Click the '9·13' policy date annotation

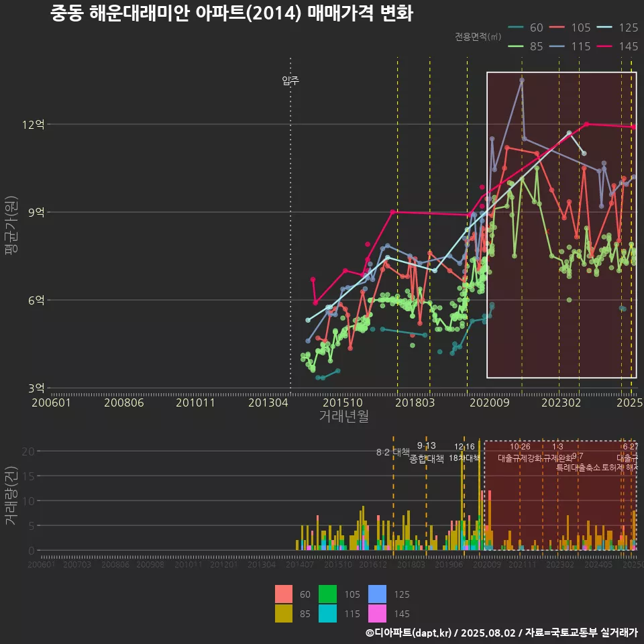427,445
